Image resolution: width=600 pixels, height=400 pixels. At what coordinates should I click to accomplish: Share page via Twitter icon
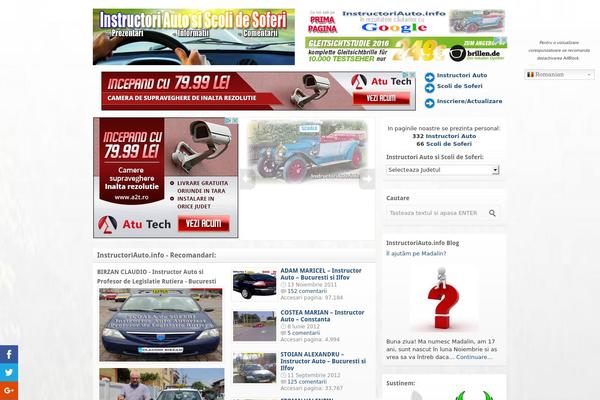pos(9,372)
